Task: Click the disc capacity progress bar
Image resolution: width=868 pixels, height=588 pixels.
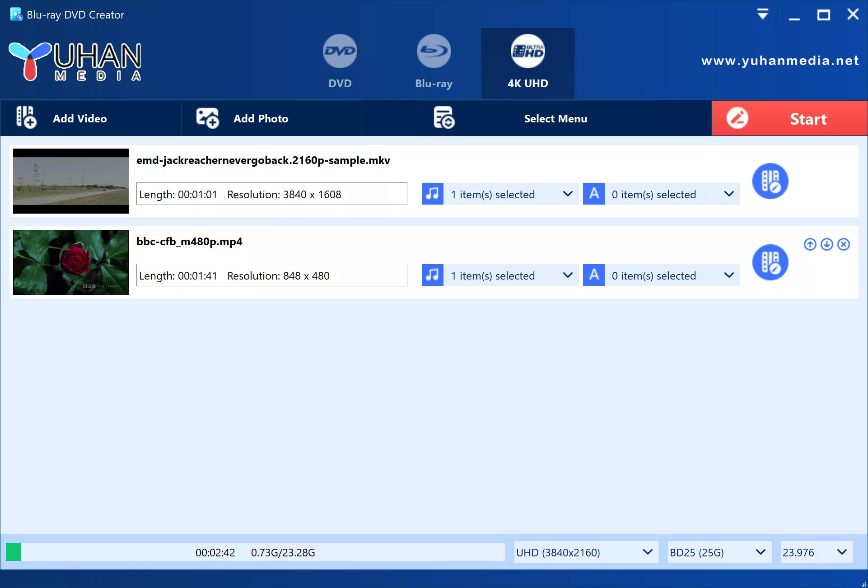Action: pos(255,552)
